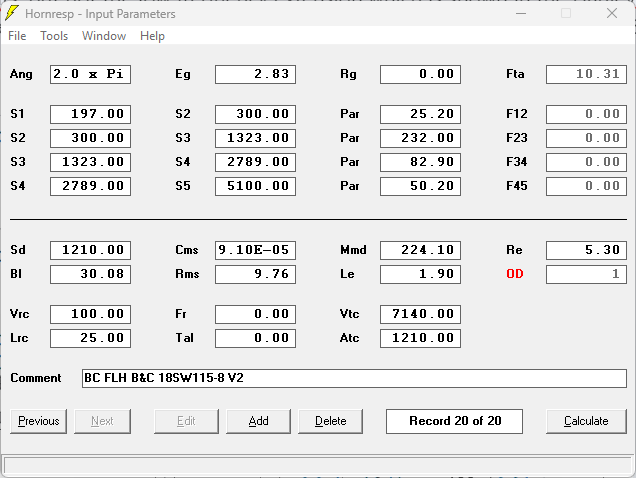The width and height of the screenshot is (636, 478).
Task: Select the Eg input field 2.83
Action: click(x=256, y=74)
